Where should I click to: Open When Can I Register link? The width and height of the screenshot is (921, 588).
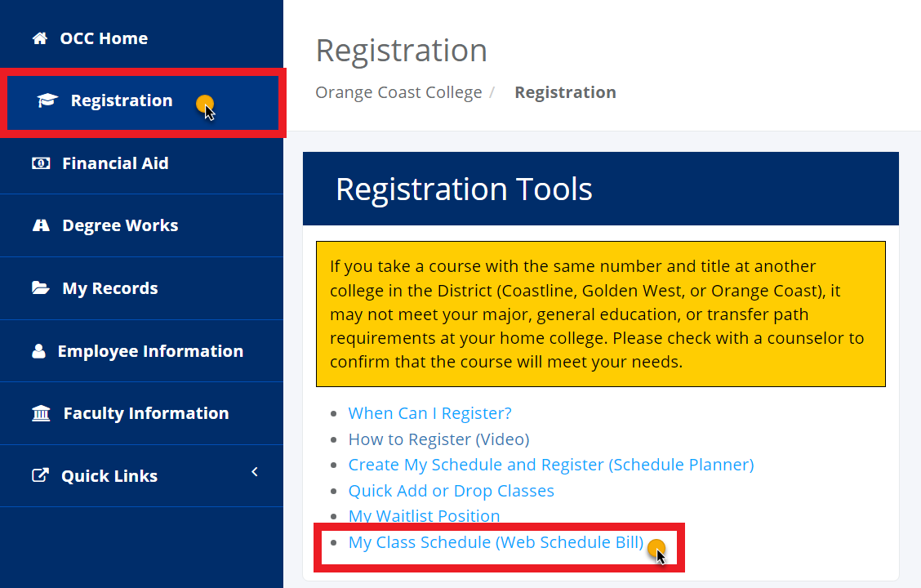429,413
